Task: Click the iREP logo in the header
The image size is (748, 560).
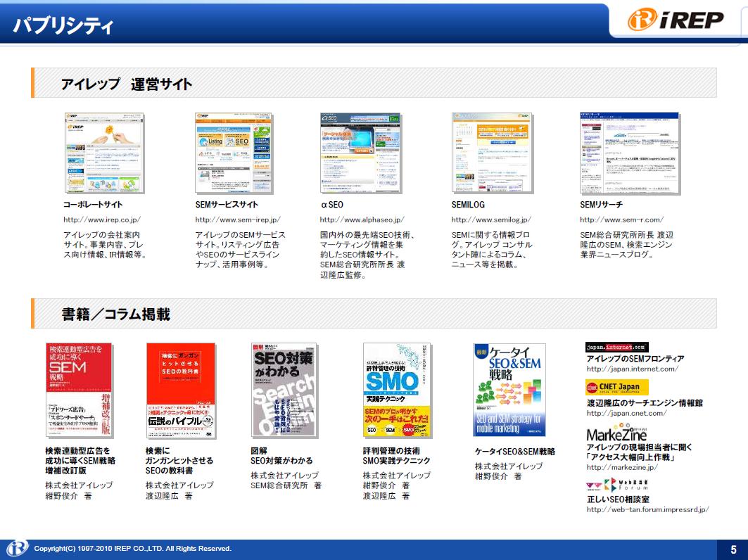Action: (x=675, y=20)
